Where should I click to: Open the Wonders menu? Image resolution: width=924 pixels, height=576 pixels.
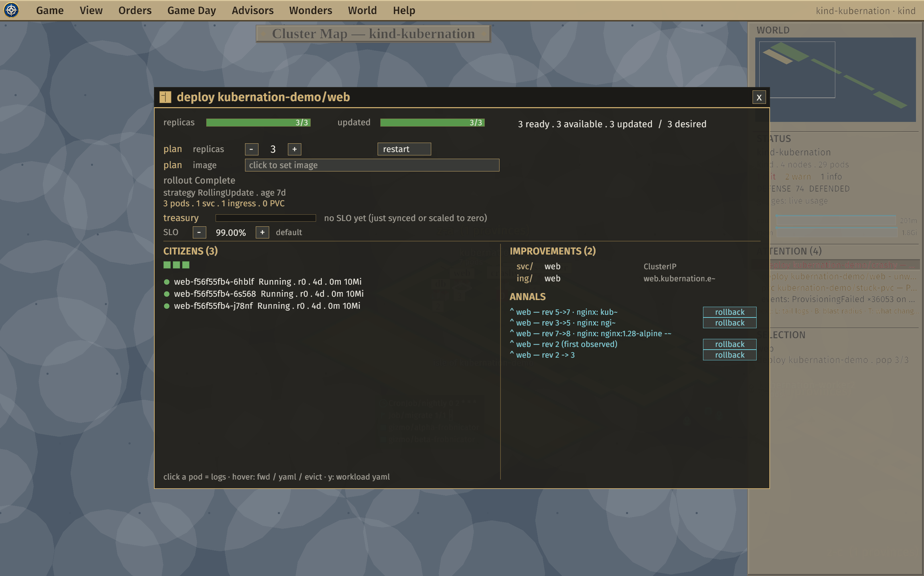310,10
